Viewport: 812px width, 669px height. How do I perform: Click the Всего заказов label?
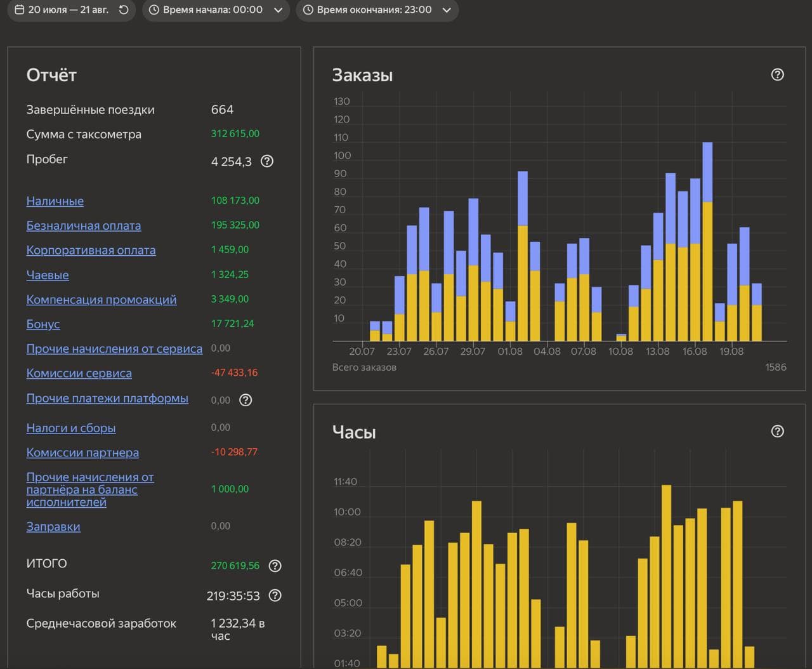[x=364, y=368]
